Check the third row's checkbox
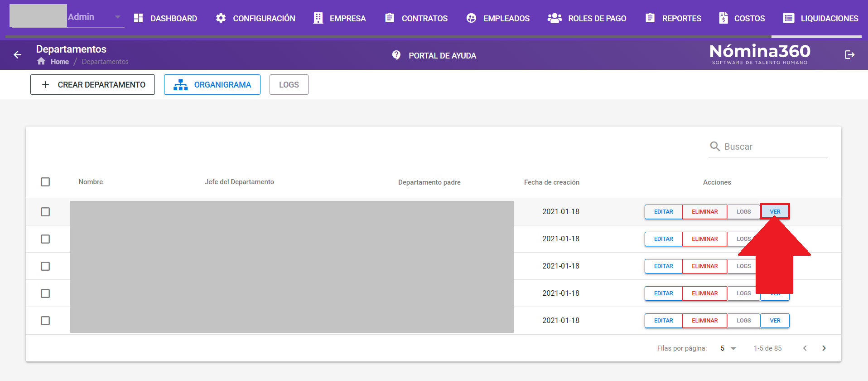The image size is (868, 381). coord(45,266)
